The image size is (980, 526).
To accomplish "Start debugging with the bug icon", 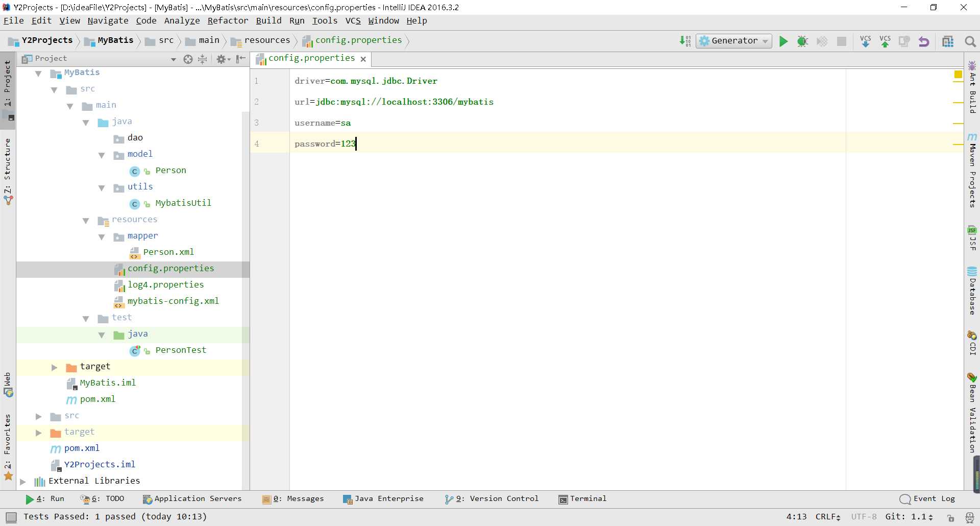I will [x=802, y=41].
